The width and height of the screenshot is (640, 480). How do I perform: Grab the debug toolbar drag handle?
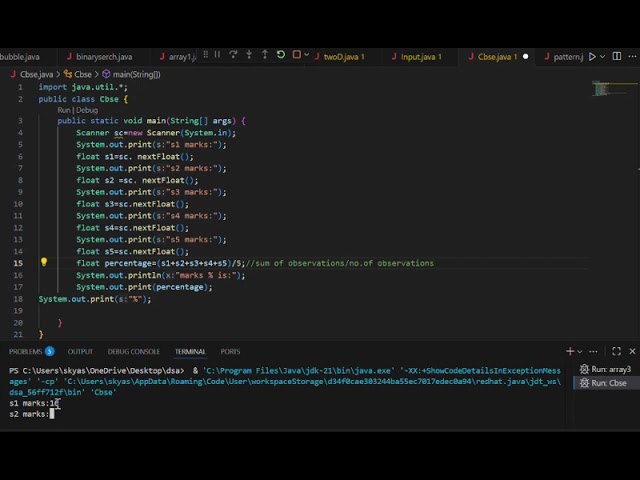[206, 55]
